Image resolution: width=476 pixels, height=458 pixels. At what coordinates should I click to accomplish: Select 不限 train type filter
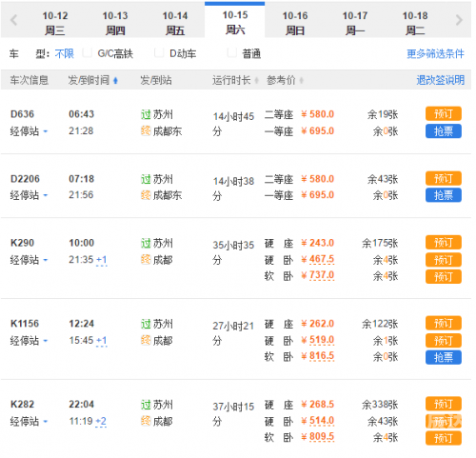coord(64,53)
